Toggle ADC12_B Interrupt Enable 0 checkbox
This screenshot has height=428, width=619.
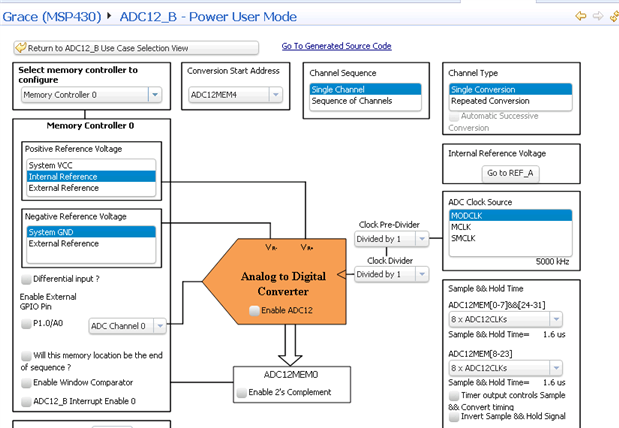click(26, 402)
